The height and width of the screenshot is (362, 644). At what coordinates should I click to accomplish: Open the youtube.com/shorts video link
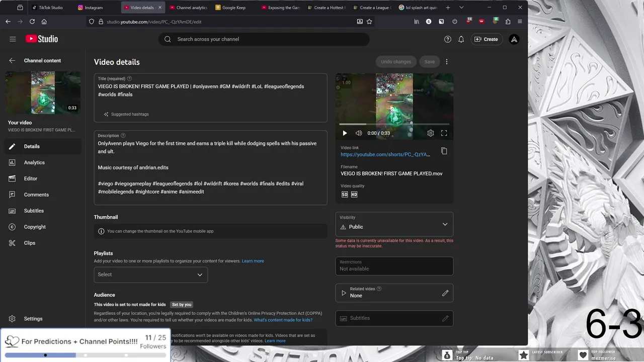coord(385,154)
